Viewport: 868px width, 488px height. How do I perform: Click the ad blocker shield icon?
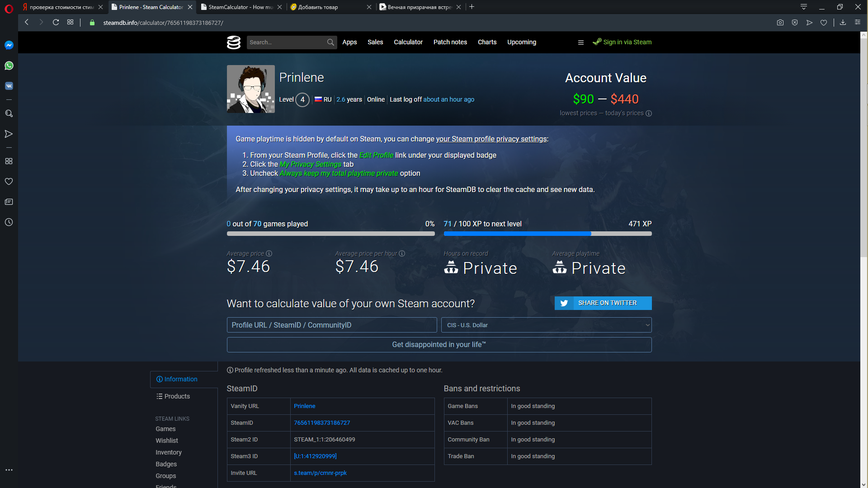tap(795, 23)
